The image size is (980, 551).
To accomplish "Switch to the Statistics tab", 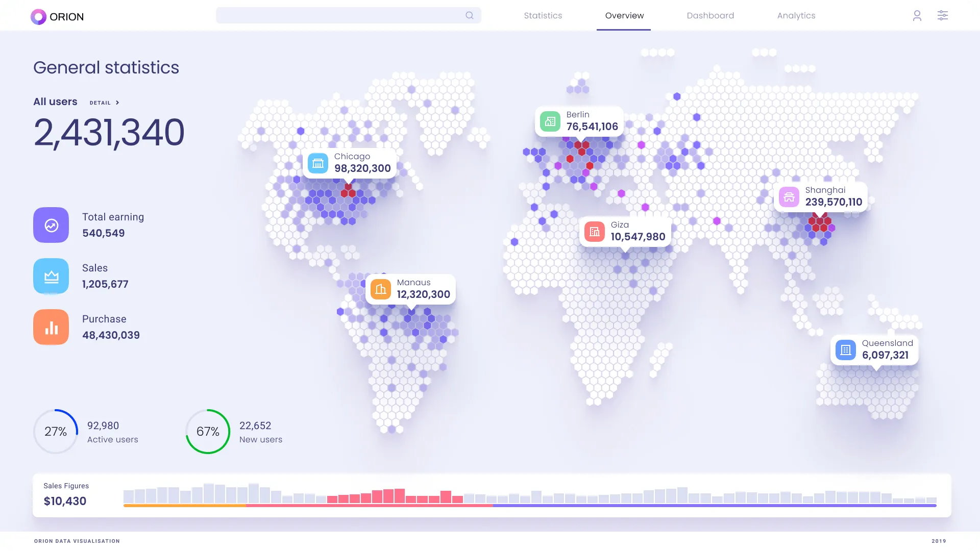I will (543, 16).
